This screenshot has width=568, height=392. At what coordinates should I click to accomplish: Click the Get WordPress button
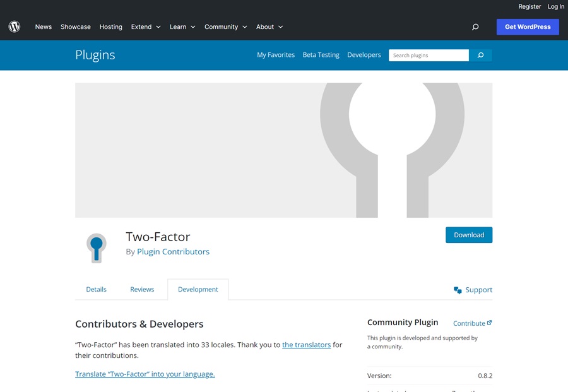click(x=528, y=27)
